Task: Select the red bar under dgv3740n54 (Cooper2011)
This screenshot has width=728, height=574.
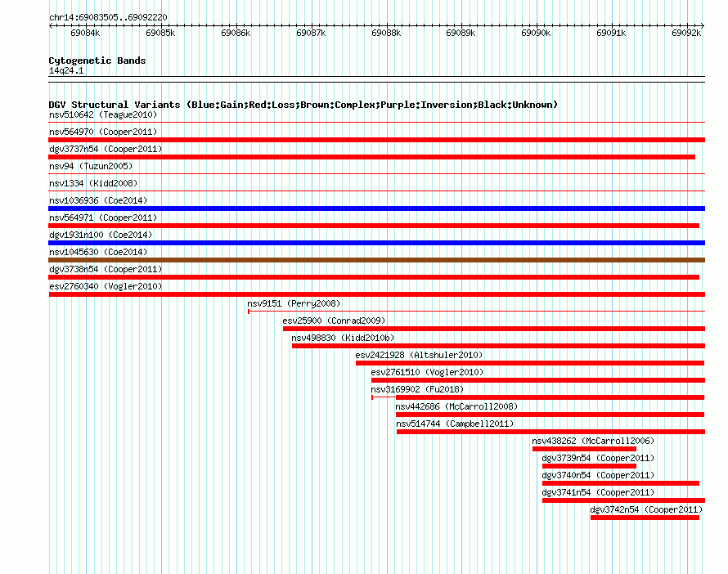Action: (x=621, y=483)
